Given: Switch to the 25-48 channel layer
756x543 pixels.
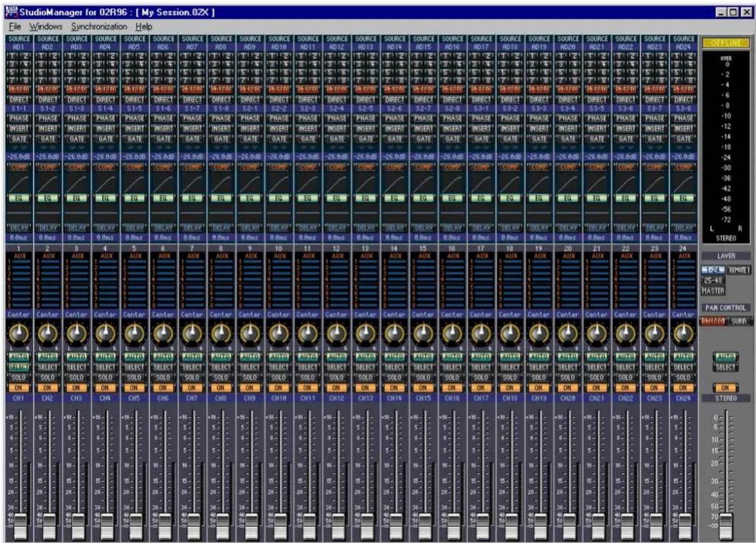Looking at the screenshot, I should 712,280.
